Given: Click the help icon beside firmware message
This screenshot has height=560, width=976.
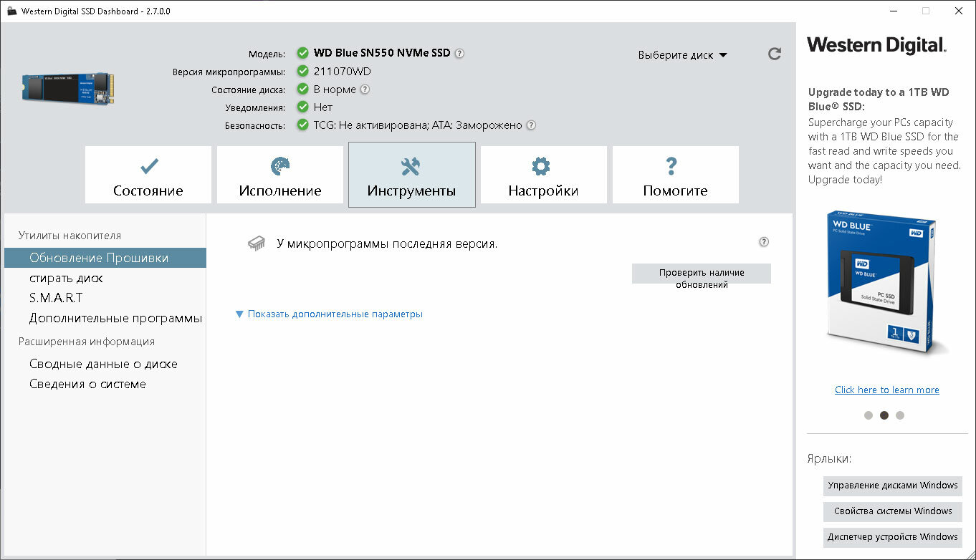Looking at the screenshot, I should coord(764,242).
